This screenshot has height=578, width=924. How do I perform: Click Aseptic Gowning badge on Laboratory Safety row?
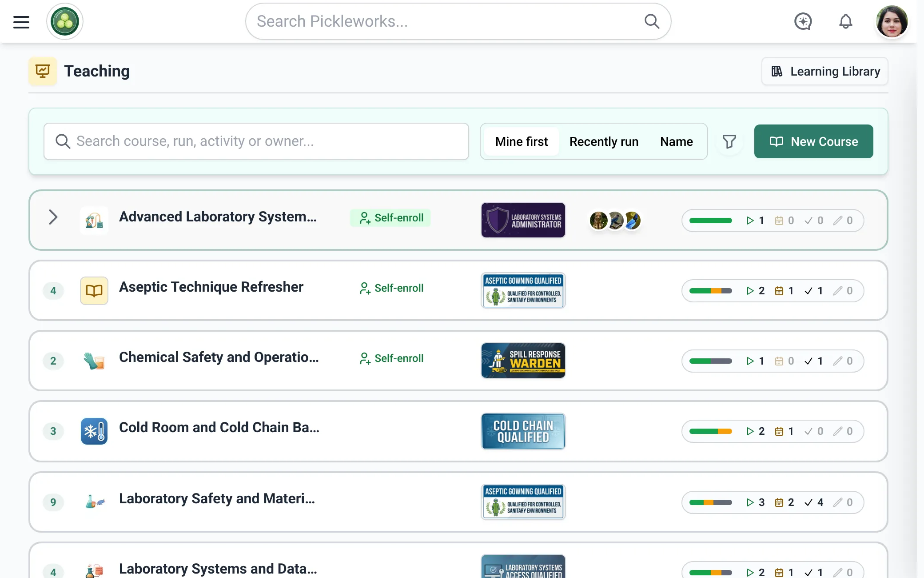point(523,502)
